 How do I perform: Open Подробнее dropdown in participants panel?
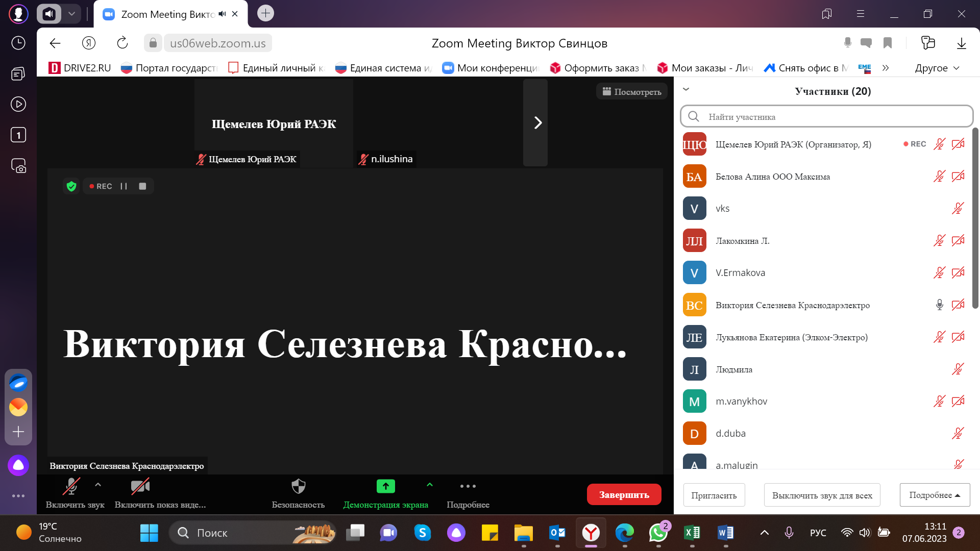pos(935,495)
